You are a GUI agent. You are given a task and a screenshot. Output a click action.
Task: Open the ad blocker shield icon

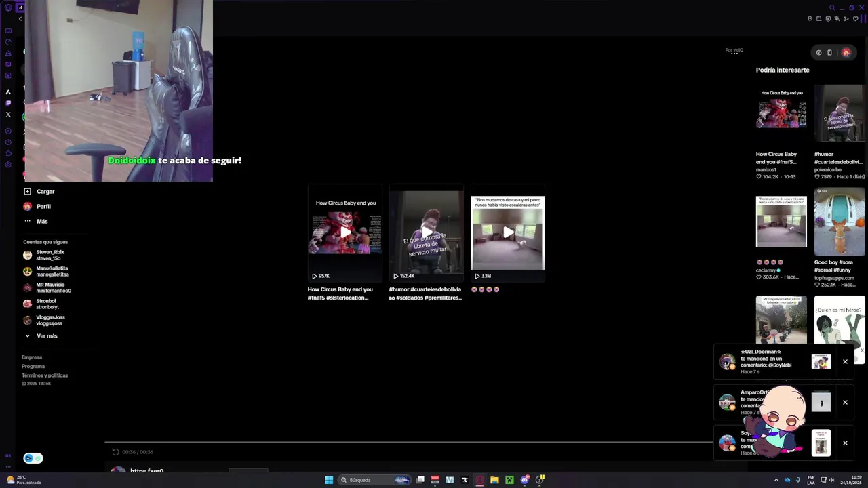point(828,19)
